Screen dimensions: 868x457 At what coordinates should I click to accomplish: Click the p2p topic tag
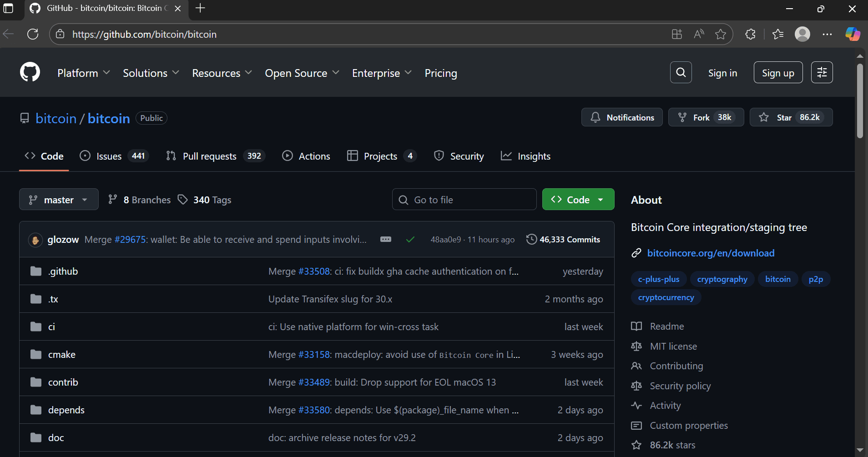816,279
